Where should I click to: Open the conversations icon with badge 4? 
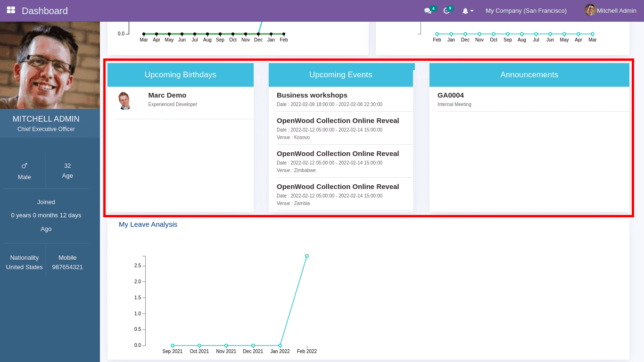428,11
